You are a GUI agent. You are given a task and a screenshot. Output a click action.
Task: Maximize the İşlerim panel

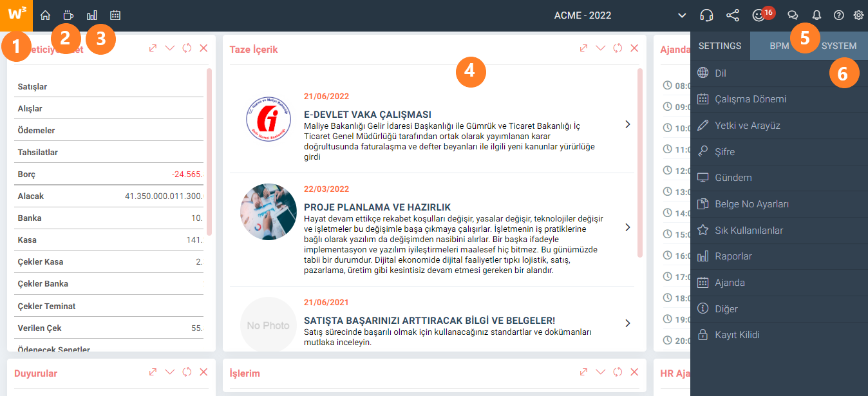pos(583,372)
